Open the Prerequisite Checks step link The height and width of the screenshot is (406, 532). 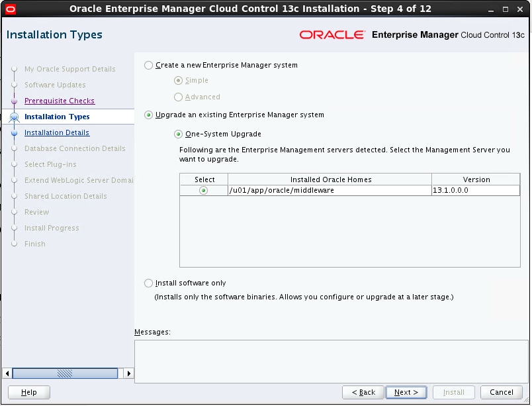(x=60, y=101)
